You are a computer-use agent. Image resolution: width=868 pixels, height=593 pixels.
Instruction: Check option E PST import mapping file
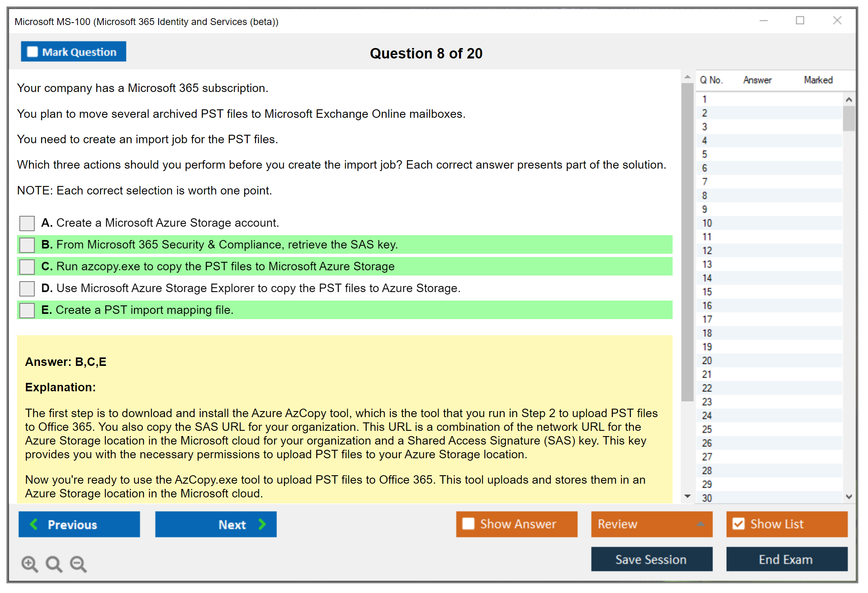click(27, 310)
